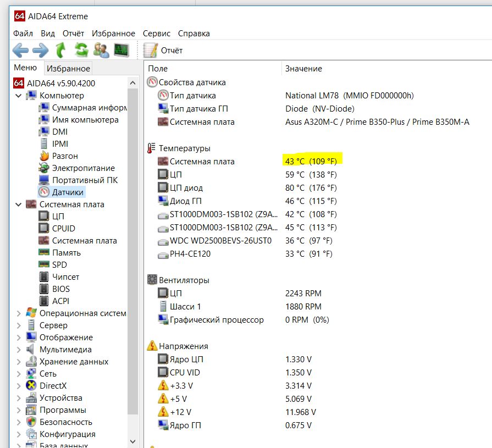Refresh readings with the green refresh icon
The height and width of the screenshot is (448, 492).
click(x=81, y=50)
